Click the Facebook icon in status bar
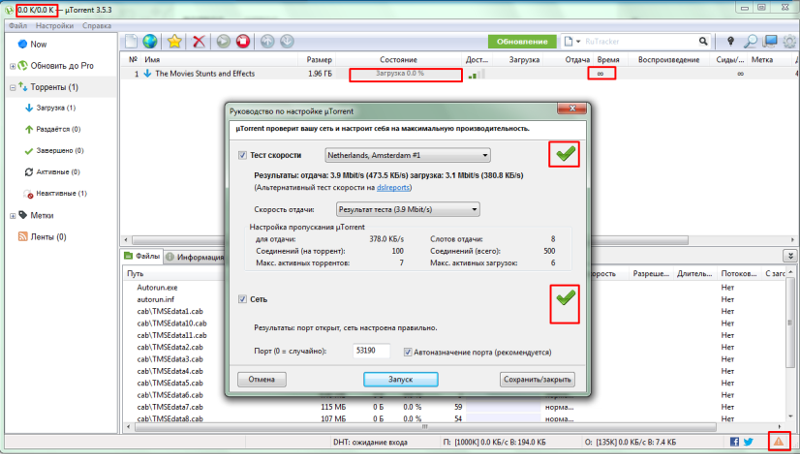 point(734,442)
